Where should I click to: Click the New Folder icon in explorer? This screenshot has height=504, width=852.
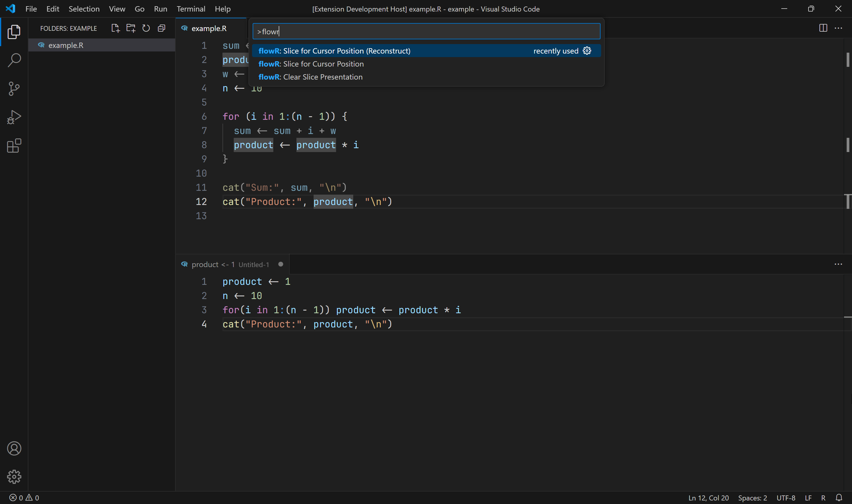[131, 28]
